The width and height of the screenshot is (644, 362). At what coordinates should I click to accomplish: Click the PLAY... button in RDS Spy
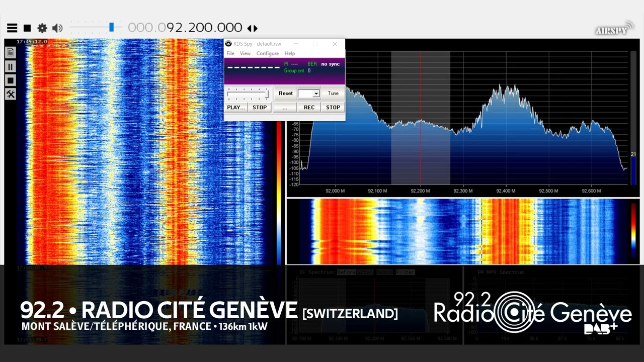(236, 107)
